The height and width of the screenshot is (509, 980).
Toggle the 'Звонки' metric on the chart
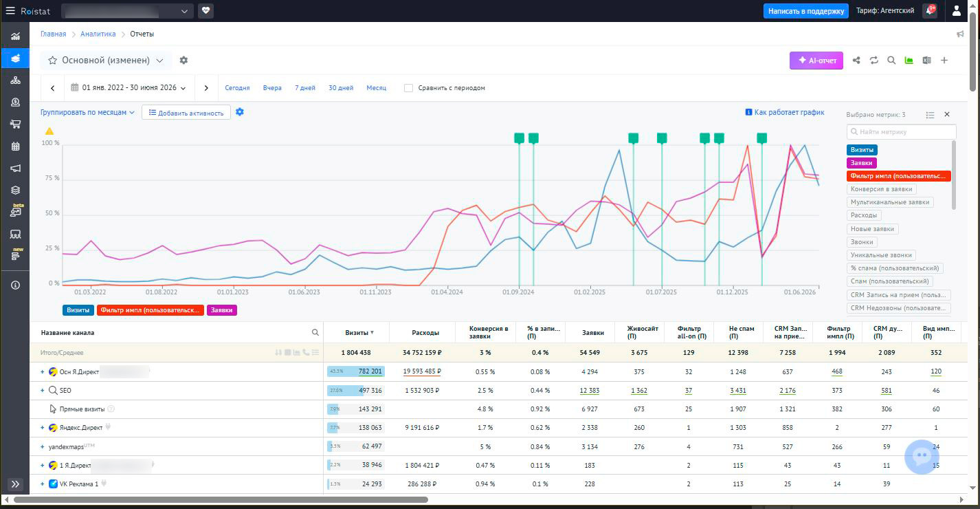862,242
